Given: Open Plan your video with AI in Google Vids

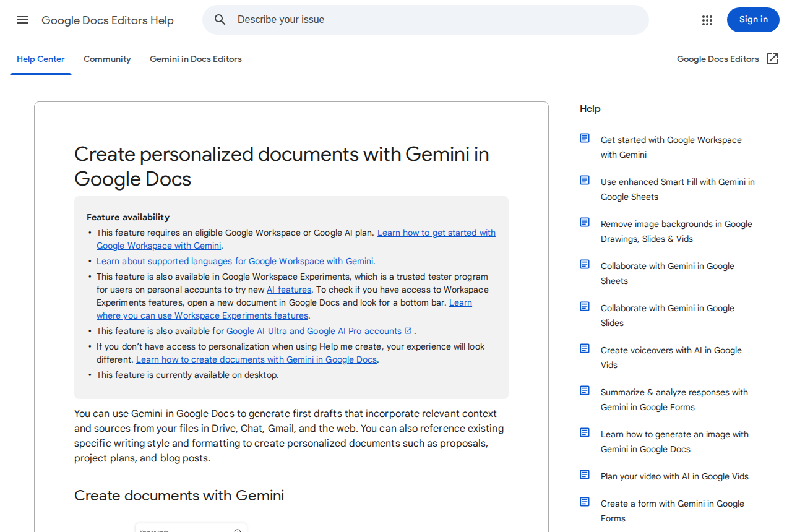Looking at the screenshot, I should 674,476.
